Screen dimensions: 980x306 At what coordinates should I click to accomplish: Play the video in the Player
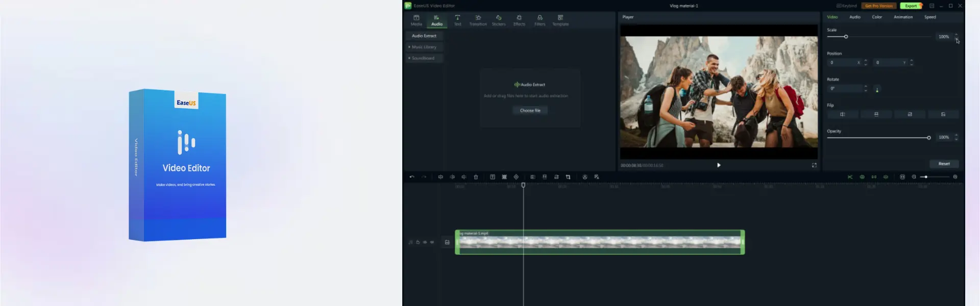tap(719, 165)
